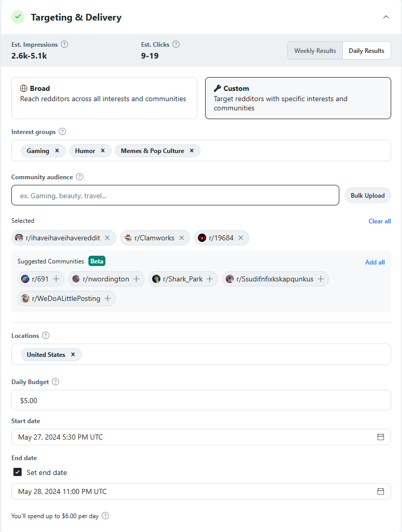Image resolution: width=402 pixels, height=532 pixels.
Task: Click help icon beside Daily Budget
Action: point(56,382)
